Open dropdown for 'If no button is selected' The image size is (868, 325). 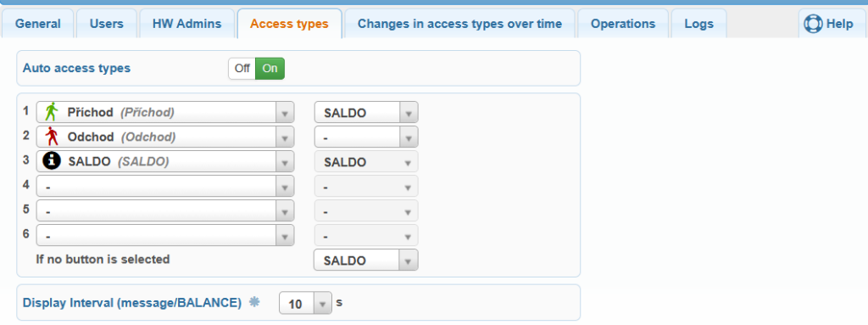[366, 261]
